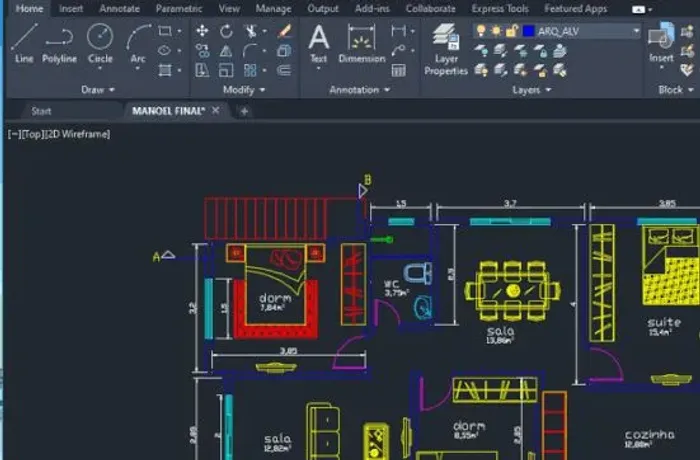Select the Linear dimension icon

point(398,31)
